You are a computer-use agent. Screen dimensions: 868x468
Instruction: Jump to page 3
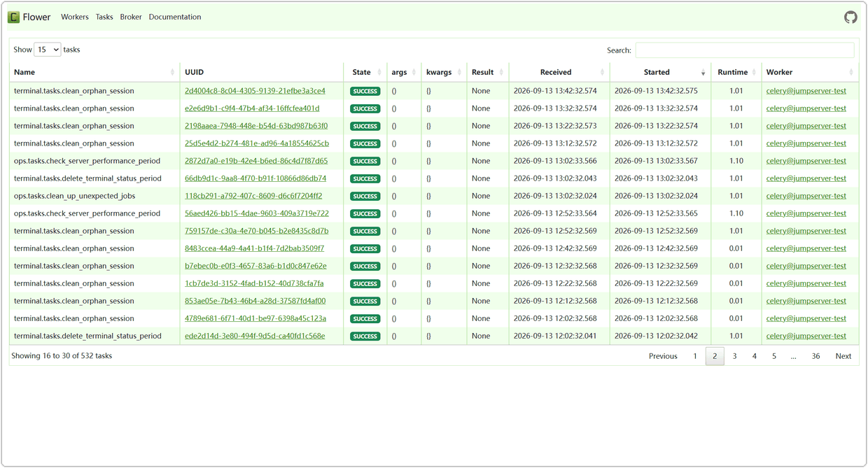[x=734, y=356]
